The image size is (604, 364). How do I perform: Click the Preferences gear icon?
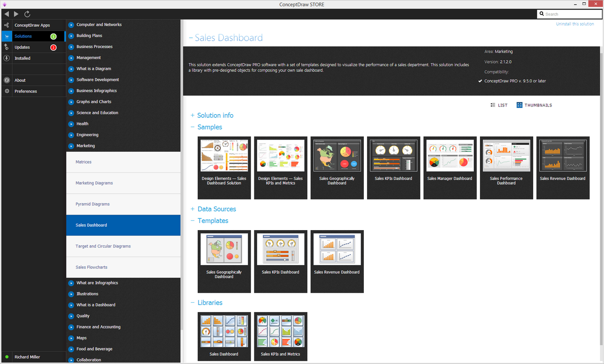click(7, 91)
